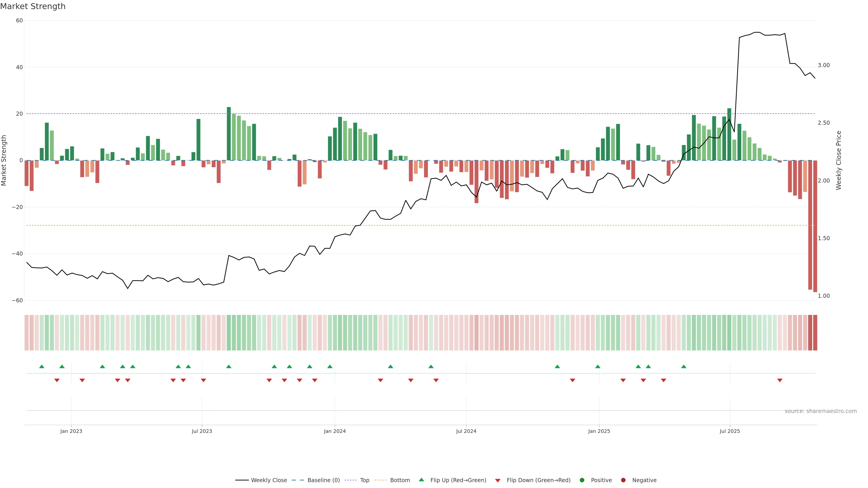This screenshot has height=488, width=868.
Task: Click the source: sharemaestro.com text
Action: pyautogui.click(x=821, y=411)
